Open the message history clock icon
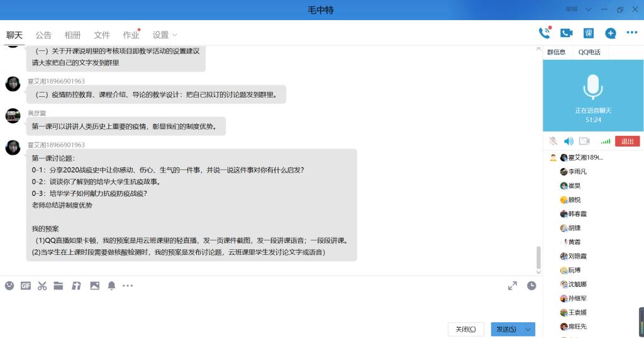The width and height of the screenshot is (644, 338). pos(531,286)
